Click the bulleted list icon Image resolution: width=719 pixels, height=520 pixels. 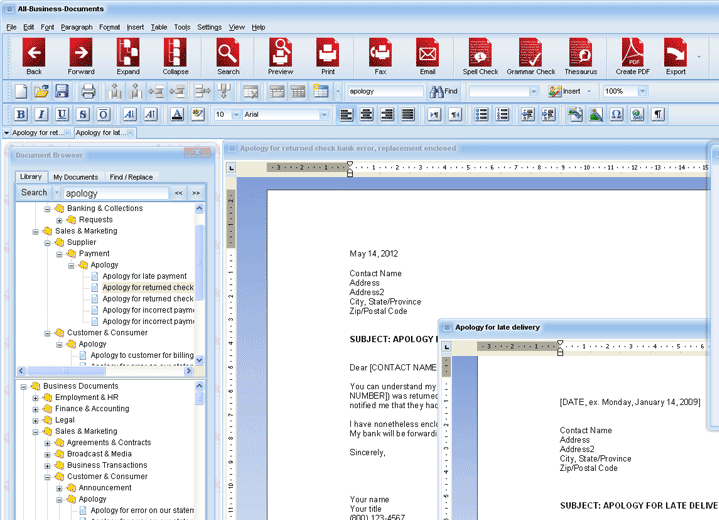pyautogui.click(x=481, y=114)
